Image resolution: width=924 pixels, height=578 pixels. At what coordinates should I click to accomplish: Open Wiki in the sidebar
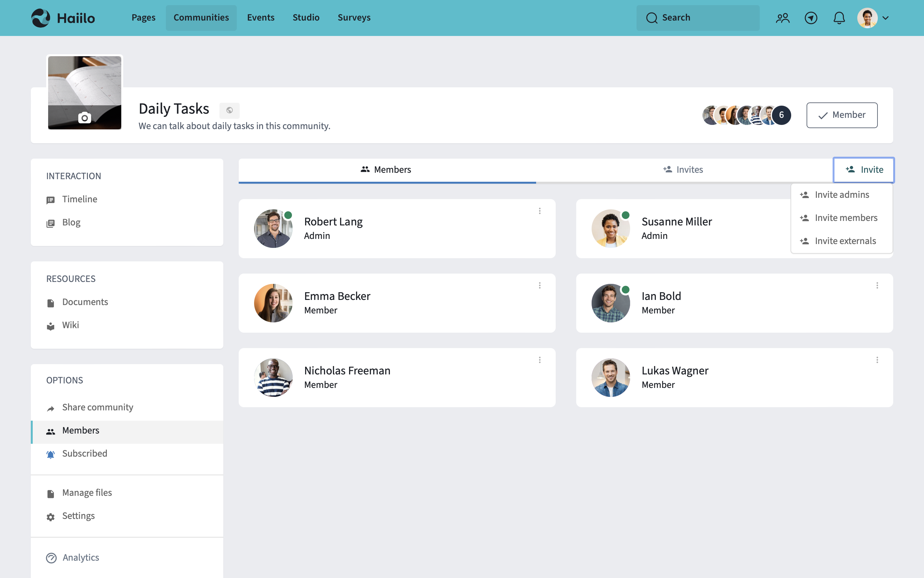[127, 325]
